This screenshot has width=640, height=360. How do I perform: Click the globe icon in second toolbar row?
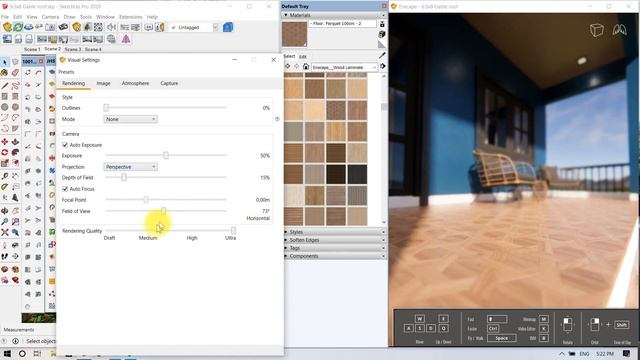coord(111,39)
